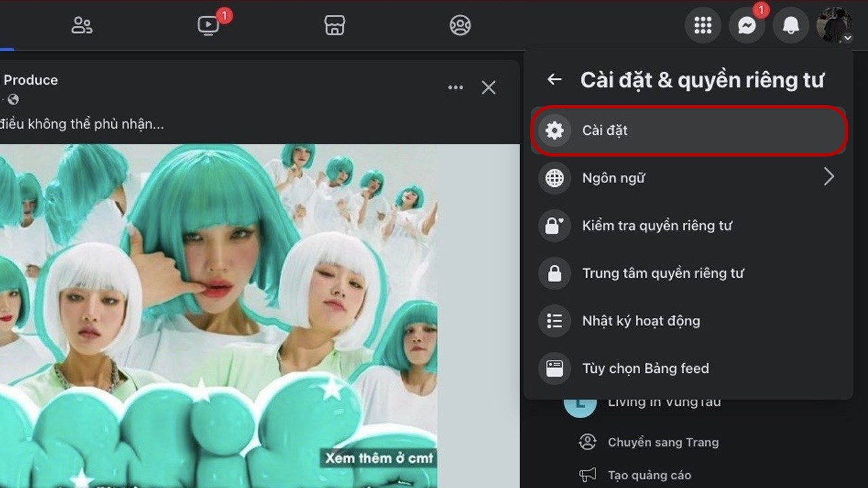Open Messenger chats icon
The height and width of the screenshot is (488, 868).
point(747,26)
